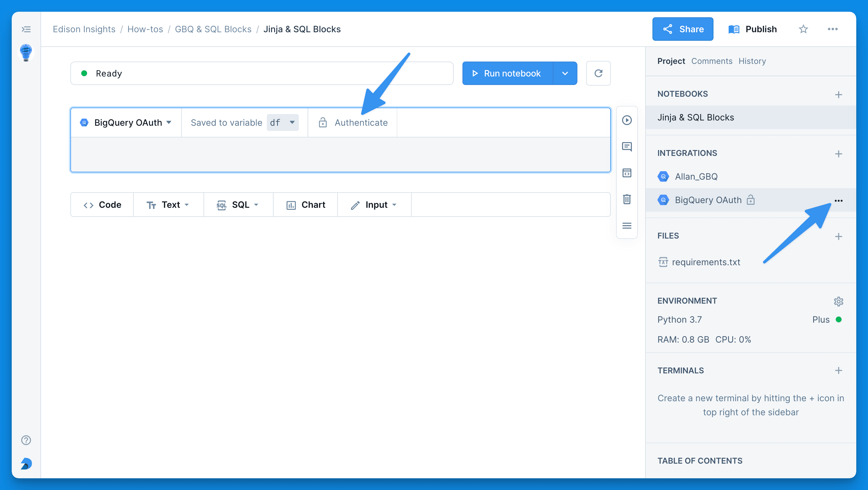
Task: Click the SQL block type icon
Action: pyautogui.click(x=221, y=205)
